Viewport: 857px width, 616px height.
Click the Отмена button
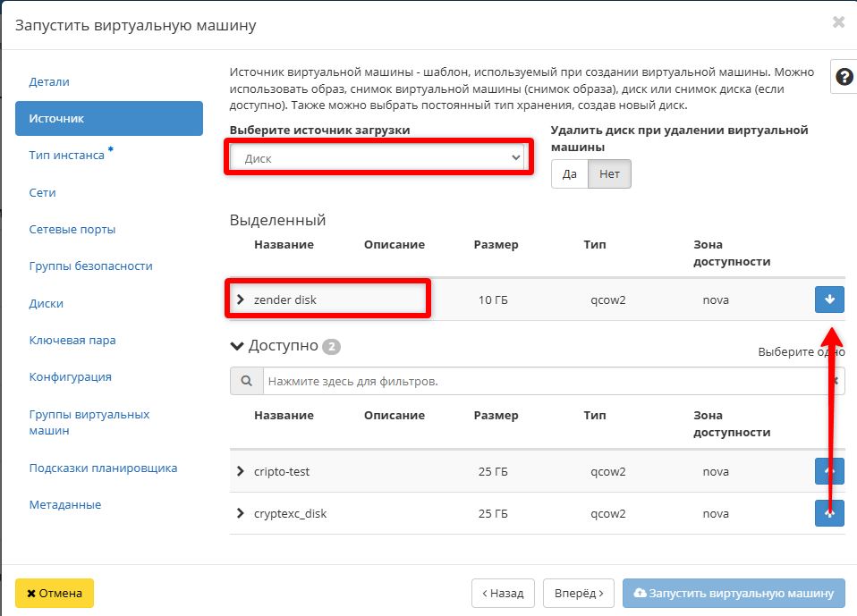[55, 593]
